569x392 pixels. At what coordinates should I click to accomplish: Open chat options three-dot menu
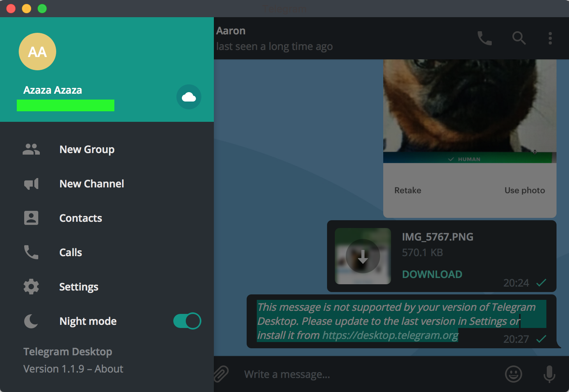coord(550,38)
